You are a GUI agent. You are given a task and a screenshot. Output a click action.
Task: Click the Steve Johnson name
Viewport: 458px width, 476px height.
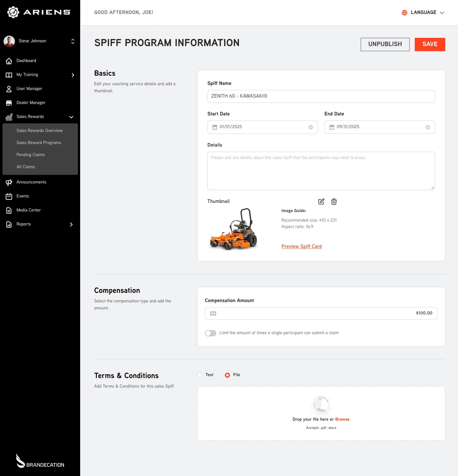[x=32, y=41]
